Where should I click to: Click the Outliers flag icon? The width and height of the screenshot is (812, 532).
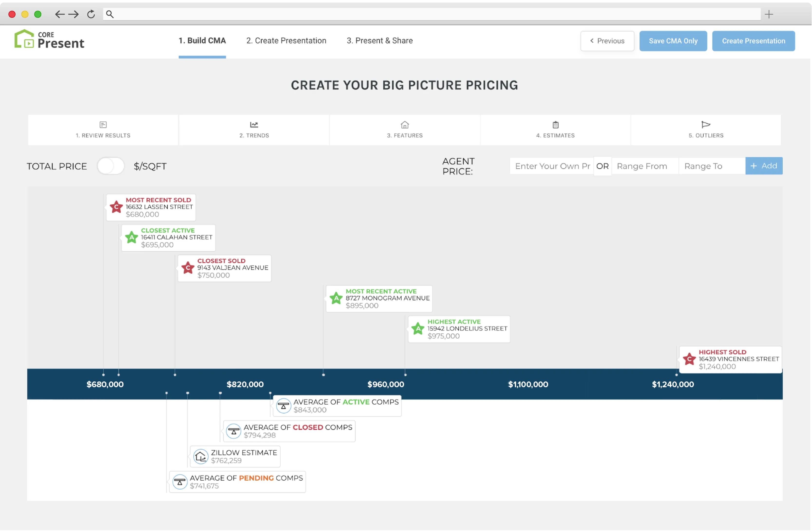pos(706,124)
